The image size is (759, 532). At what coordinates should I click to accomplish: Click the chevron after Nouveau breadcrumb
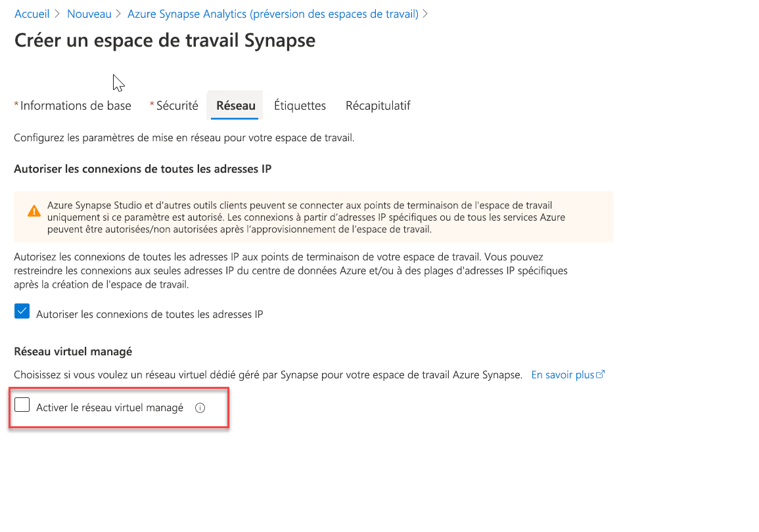120,14
